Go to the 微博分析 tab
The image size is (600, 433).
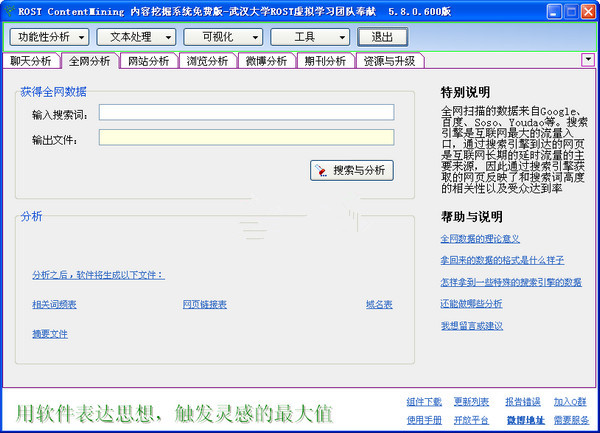266,61
